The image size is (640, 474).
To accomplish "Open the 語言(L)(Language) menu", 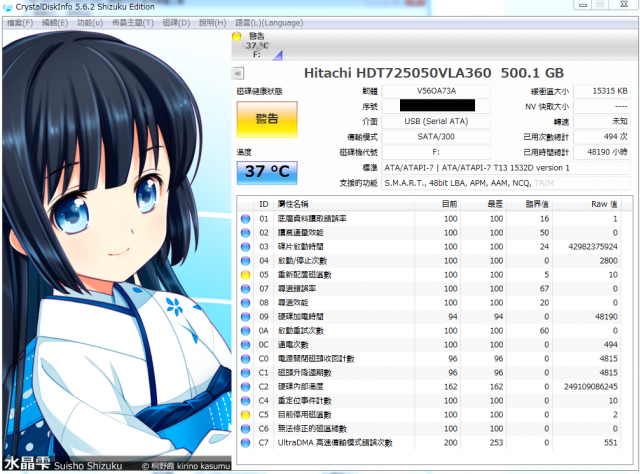I will 269,23.
